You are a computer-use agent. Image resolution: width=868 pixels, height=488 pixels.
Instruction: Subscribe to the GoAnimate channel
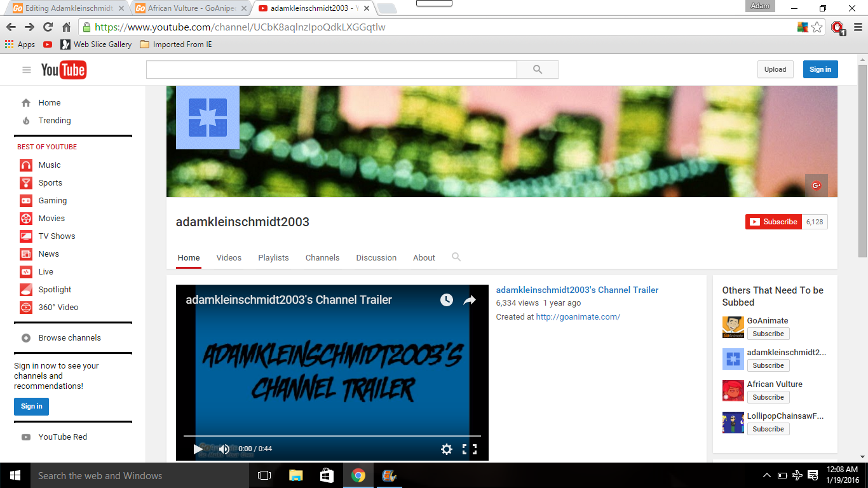[x=768, y=334]
